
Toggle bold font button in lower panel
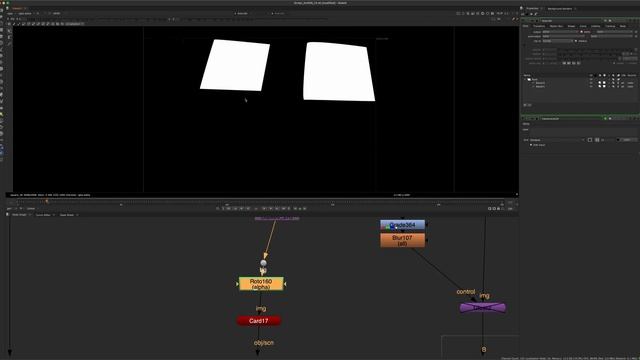tap(590, 140)
